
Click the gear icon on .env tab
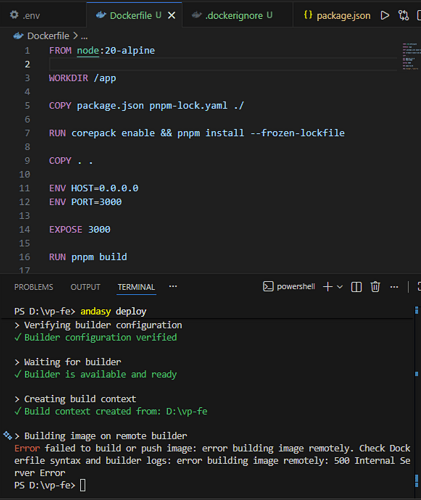pos(14,15)
